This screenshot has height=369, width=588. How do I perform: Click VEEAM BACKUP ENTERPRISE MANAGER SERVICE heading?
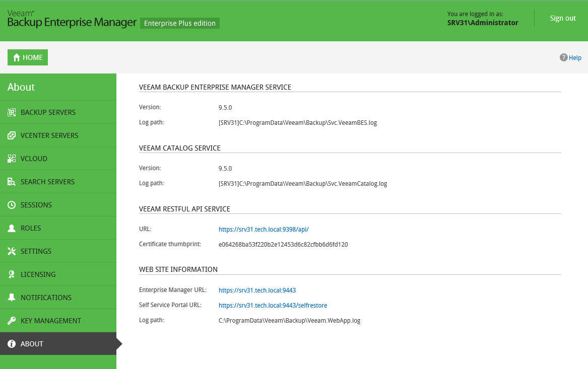pos(215,87)
